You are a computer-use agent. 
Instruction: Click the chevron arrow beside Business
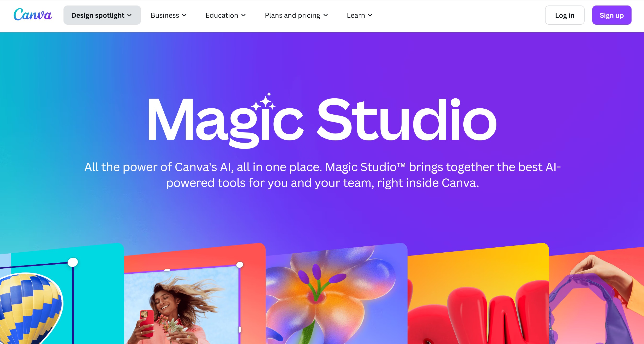coord(184,15)
